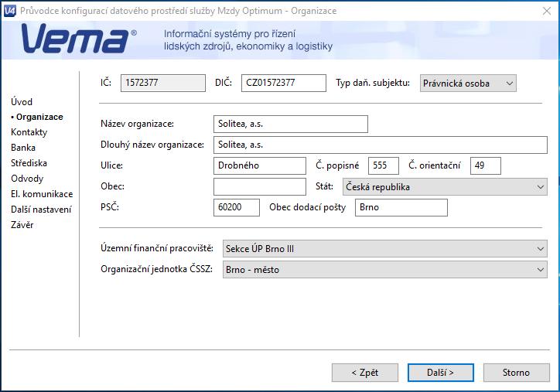The image size is (560, 392).
Task: Cancel the wizard with Storno
Action: 516,373
